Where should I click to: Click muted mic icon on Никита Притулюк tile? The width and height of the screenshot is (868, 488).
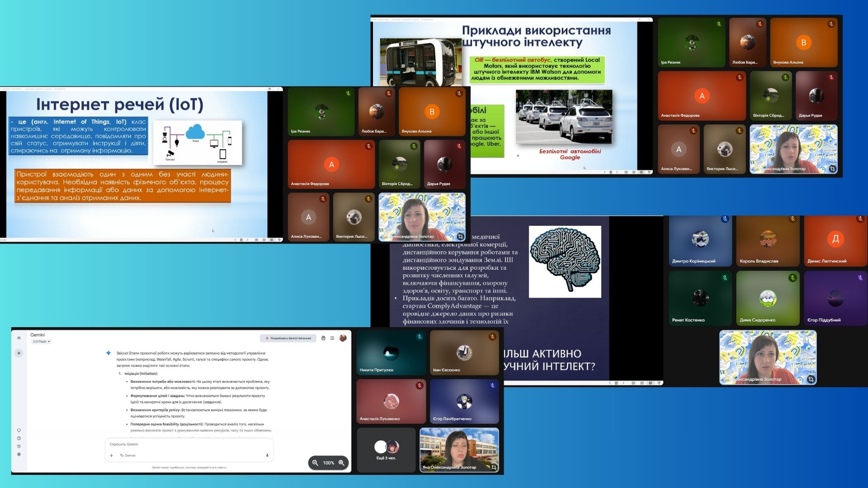420,337
